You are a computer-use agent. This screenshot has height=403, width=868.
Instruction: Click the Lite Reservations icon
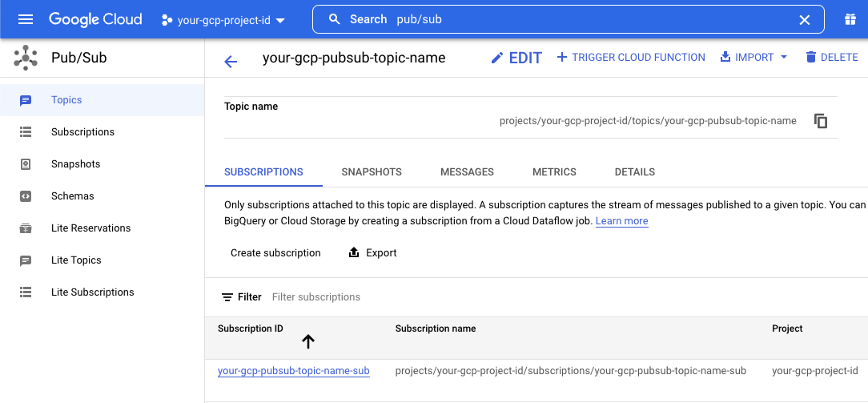26,228
